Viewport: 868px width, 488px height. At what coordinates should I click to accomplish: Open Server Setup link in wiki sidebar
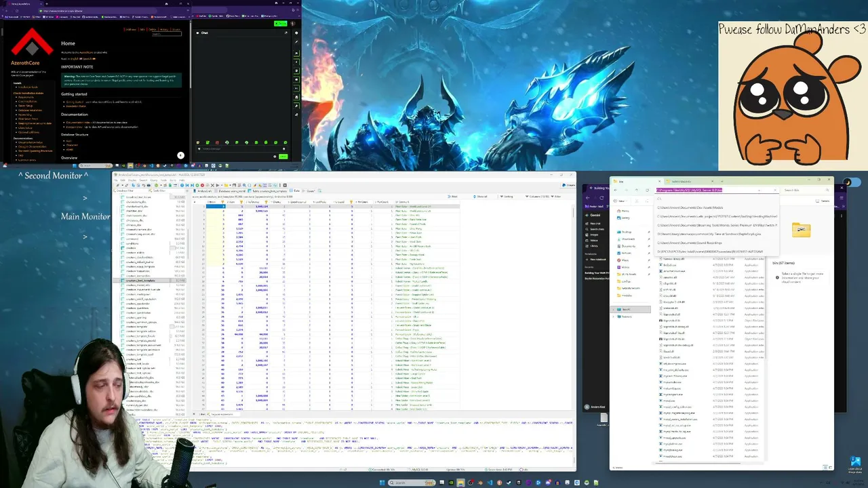[26, 106]
